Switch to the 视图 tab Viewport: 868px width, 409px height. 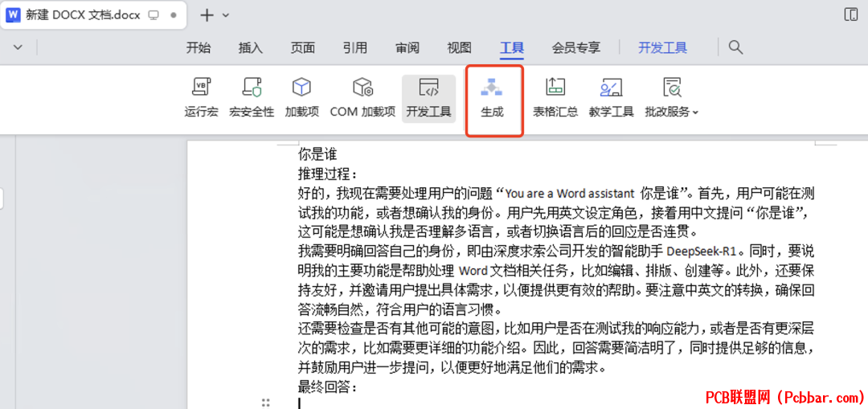[x=459, y=48]
